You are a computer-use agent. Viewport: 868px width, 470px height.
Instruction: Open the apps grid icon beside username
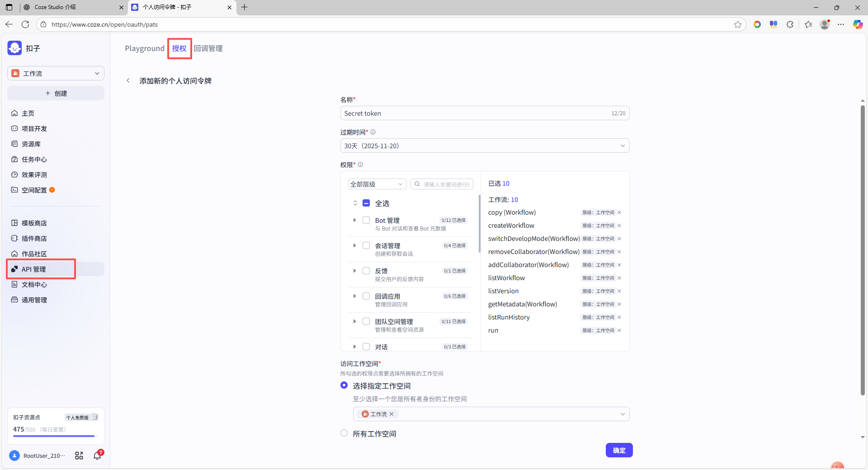79,456
